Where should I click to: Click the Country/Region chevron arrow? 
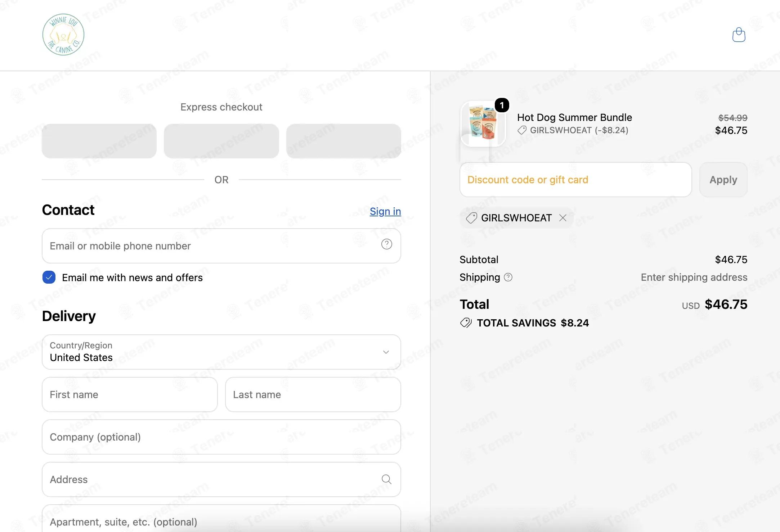[386, 352]
